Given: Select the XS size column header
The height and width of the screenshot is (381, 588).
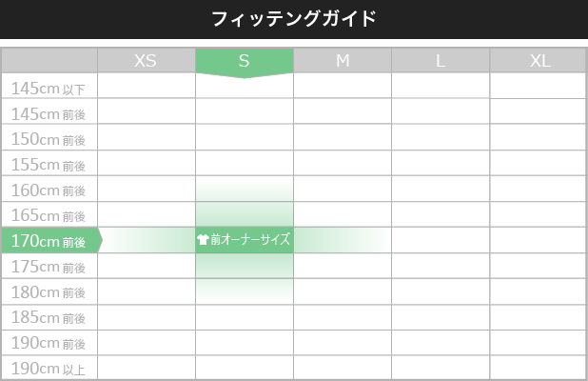Looking at the screenshot, I should (x=146, y=60).
